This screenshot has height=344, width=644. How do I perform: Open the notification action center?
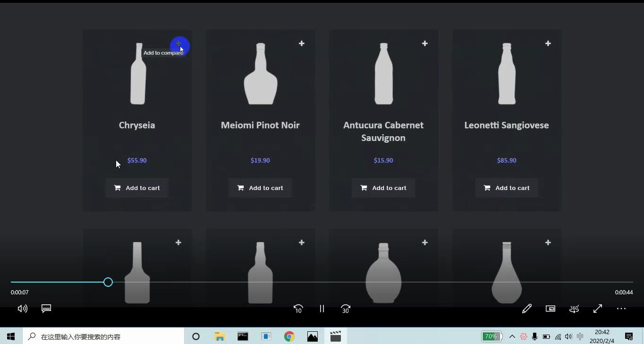(629, 336)
